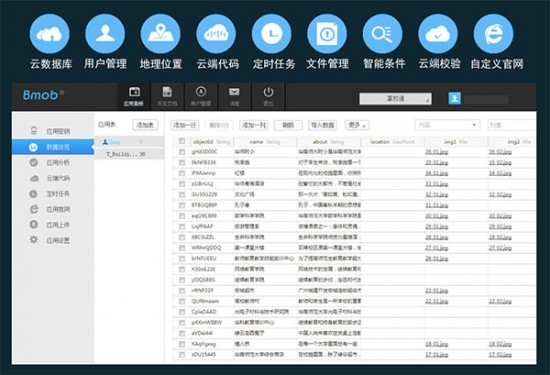550x375 pixels.
Task: Click the location GeoPoint column header
Action: [x=392, y=142]
